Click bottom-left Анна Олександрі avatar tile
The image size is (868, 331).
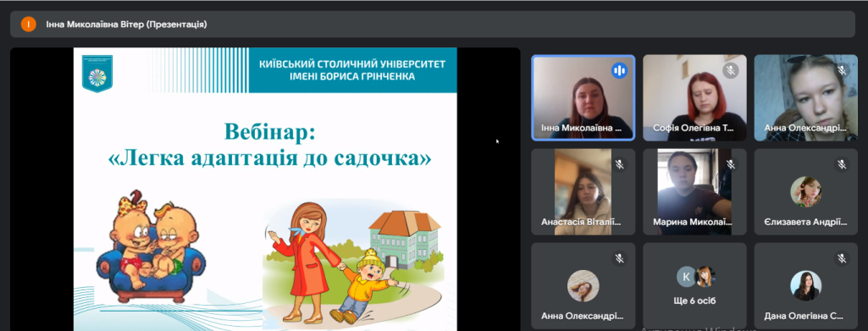pyautogui.click(x=583, y=285)
